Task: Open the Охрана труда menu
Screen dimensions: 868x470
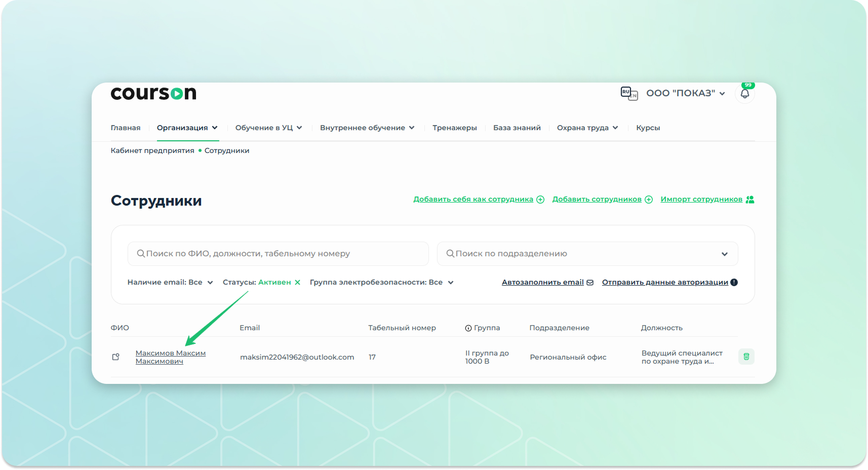Action: (x=587, y=128)
